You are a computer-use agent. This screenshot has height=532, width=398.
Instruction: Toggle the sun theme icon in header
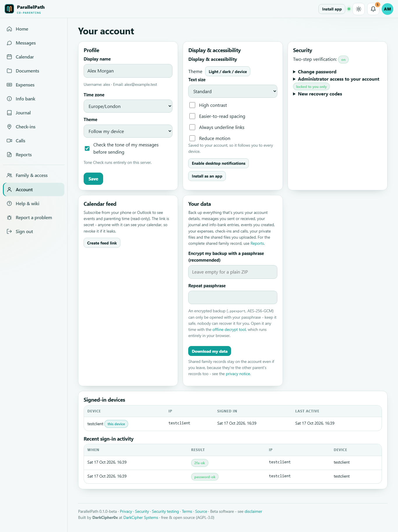pos(359,9)
